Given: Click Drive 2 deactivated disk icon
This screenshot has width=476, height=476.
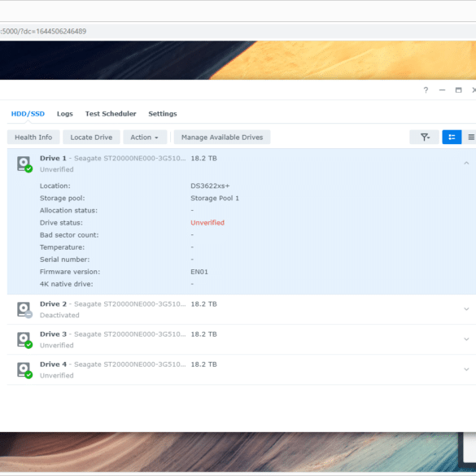Looking at the screenshot, I should point(24,310).
